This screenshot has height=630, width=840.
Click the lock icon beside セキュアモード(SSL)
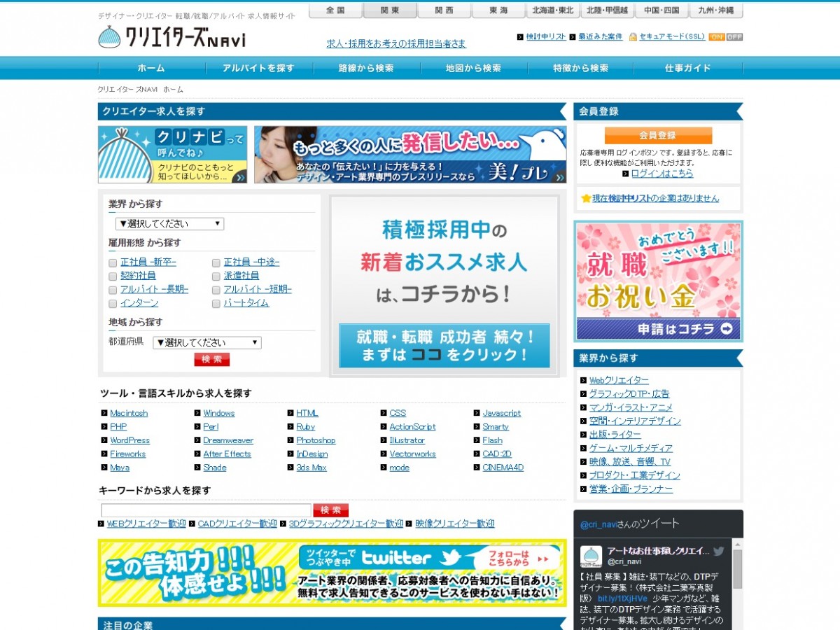pos(633,37)
